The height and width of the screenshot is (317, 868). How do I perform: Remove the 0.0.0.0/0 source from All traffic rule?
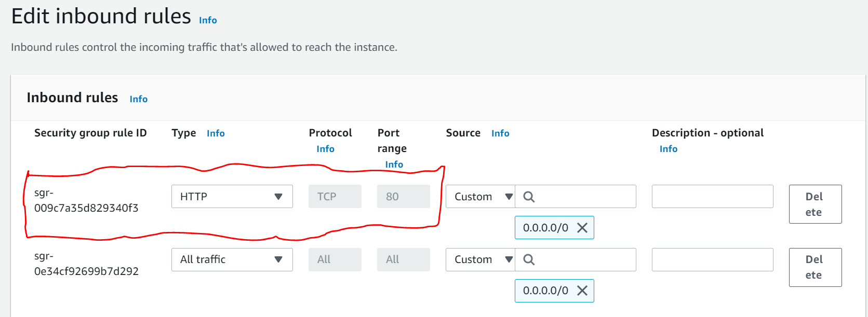pyautogui.click(x=582, y=291)
